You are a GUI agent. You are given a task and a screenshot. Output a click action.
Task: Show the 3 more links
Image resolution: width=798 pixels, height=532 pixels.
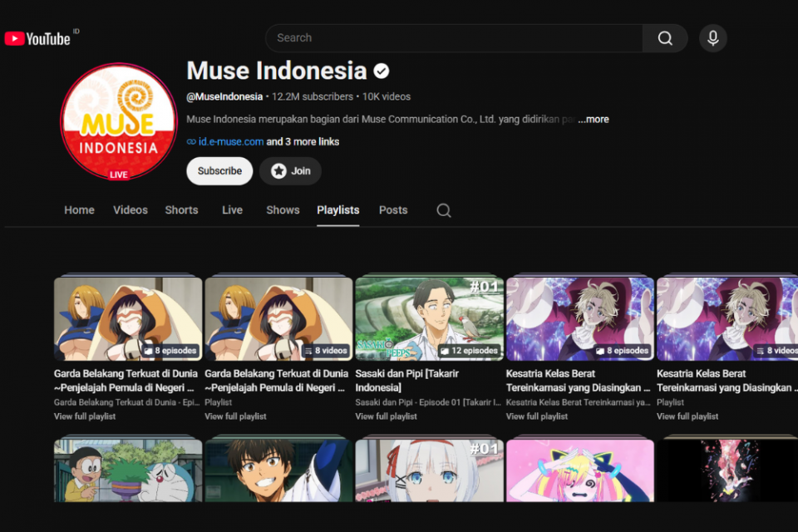[x=303, y=142]
